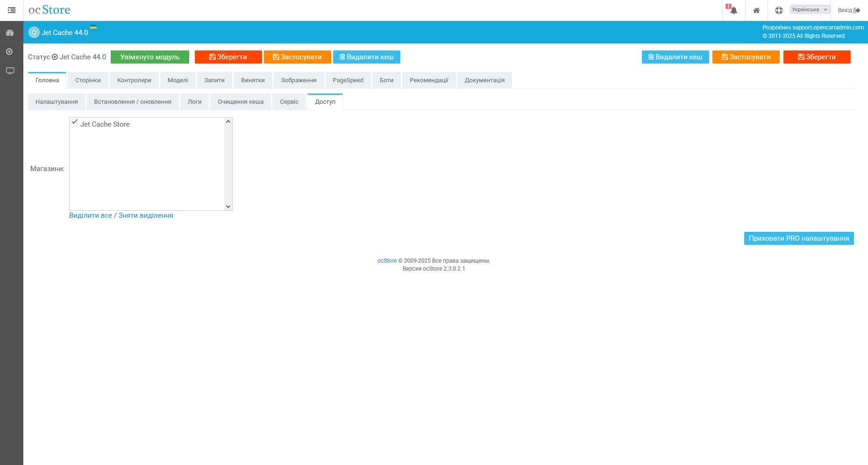Open the Українська language dropdown
This screenshot has width=868, height=465.
810,9
